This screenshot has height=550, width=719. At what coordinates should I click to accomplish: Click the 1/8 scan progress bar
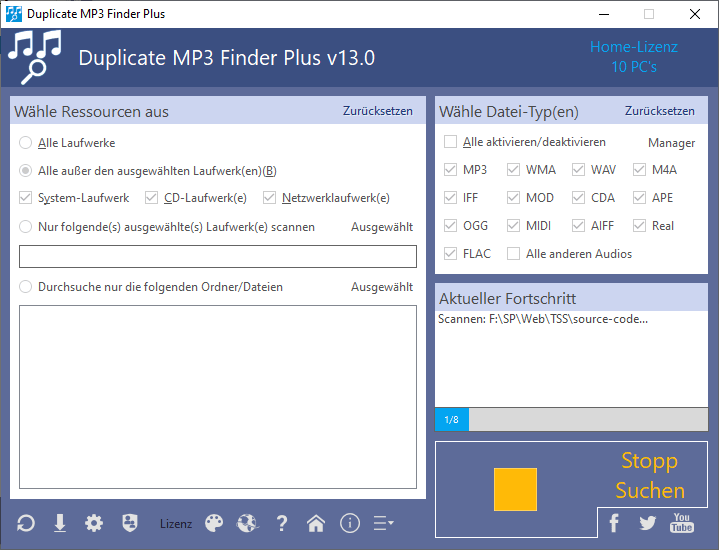[571, 419]
